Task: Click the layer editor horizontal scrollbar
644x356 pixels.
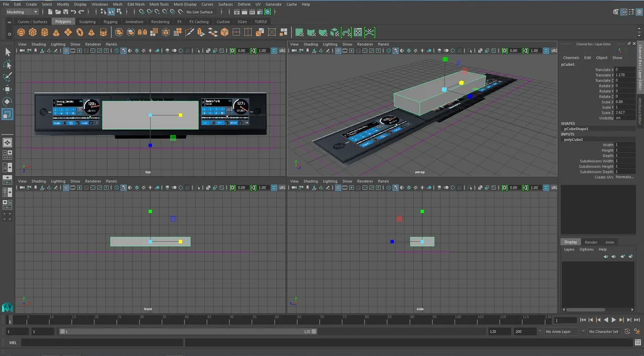Action: click(585, 309)
